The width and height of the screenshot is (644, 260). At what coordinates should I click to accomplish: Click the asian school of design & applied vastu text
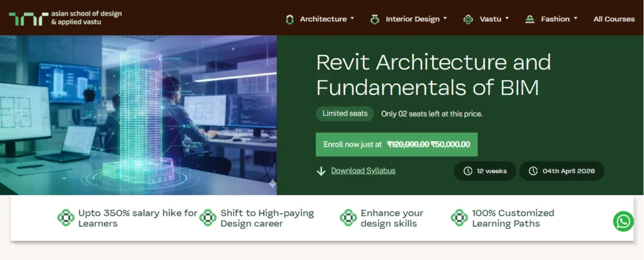pos(86,18)
